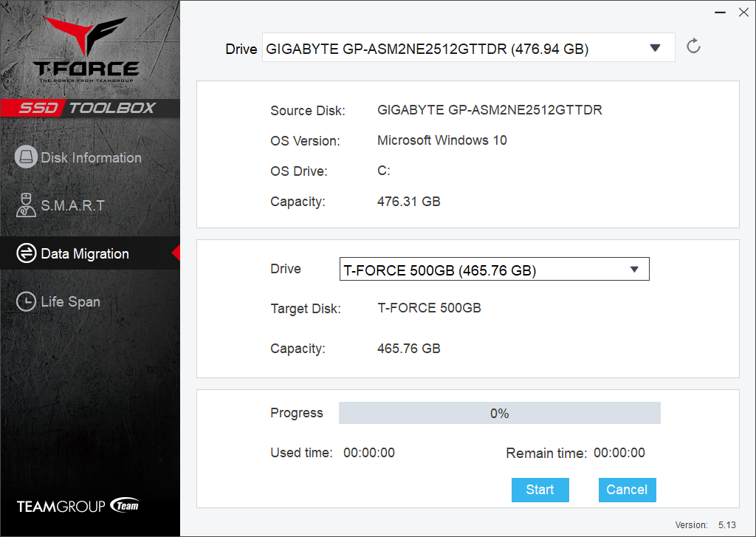Click the version number 5.13

727,525
